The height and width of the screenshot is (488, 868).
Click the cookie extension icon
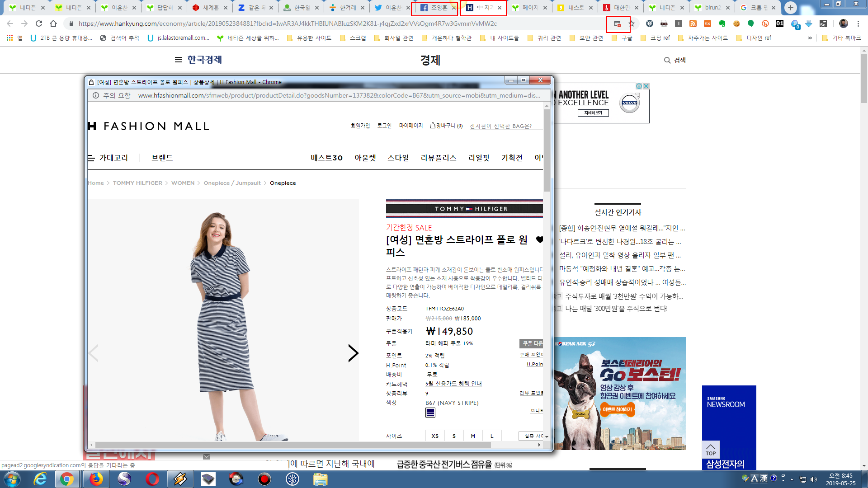coord(736,23)
